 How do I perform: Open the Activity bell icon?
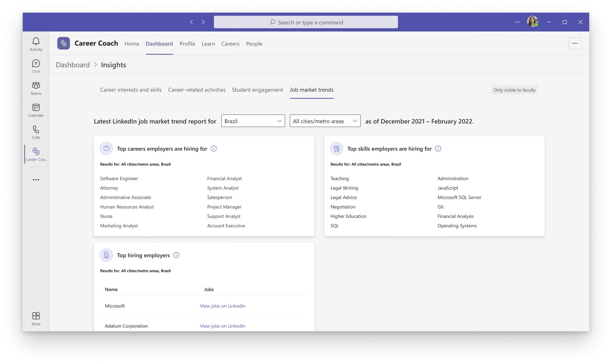[x=36, y=44]
